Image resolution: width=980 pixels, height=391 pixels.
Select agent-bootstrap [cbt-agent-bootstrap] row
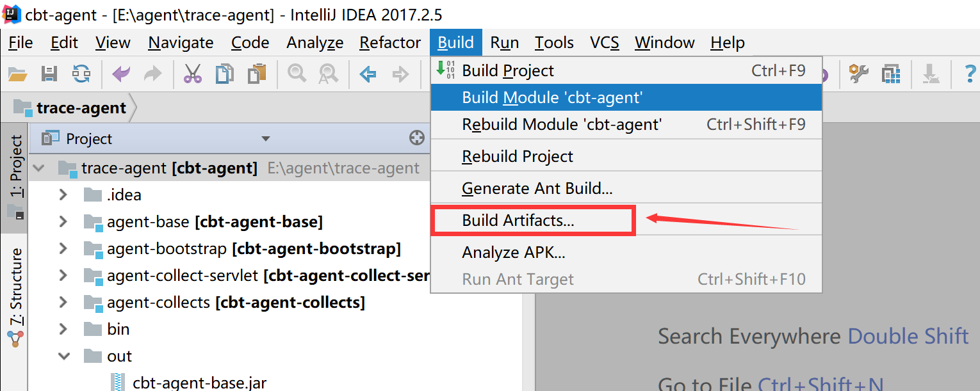(229, 248)
